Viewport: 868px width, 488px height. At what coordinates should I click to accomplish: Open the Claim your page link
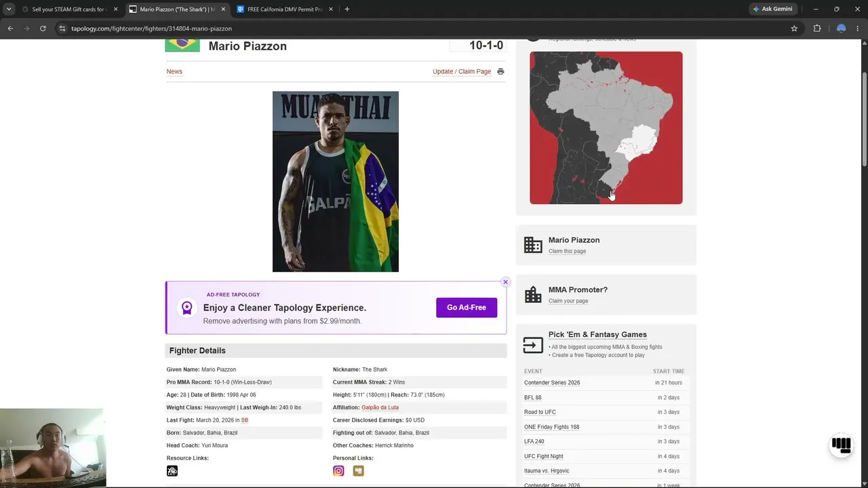click(x=568, y=301)
